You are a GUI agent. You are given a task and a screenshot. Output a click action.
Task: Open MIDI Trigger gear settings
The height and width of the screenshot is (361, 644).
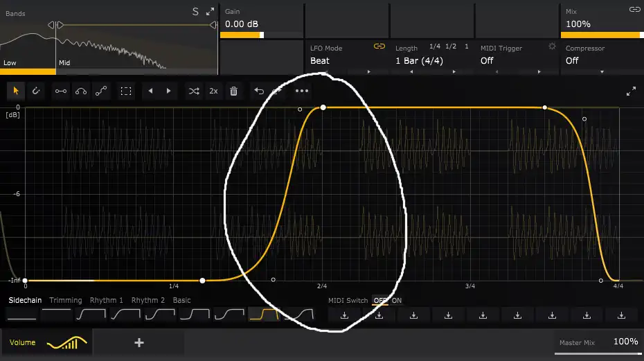click(552, 46)
